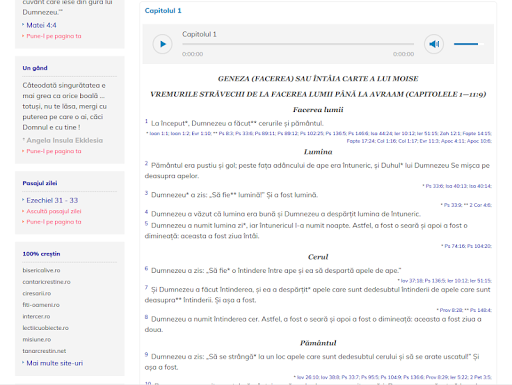512x385 pixels.
Task: Click the 'Pasajul zilei' widget title
Action: coord(40,183)
